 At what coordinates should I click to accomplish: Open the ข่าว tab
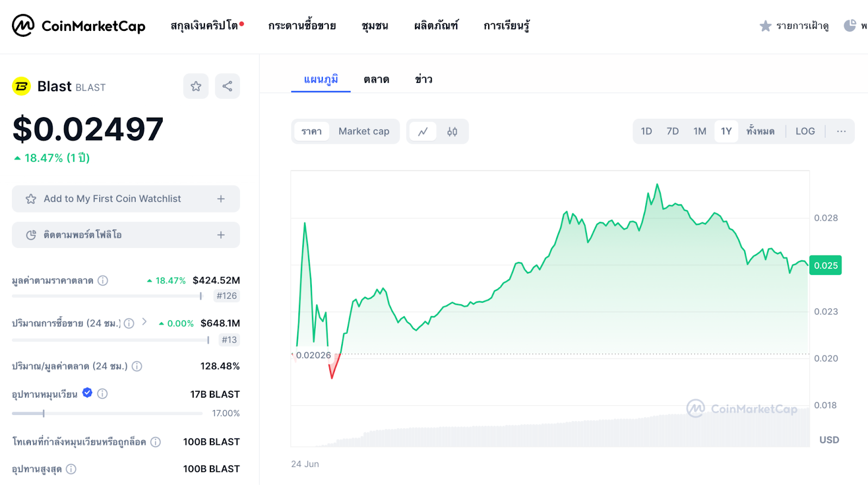424,80
